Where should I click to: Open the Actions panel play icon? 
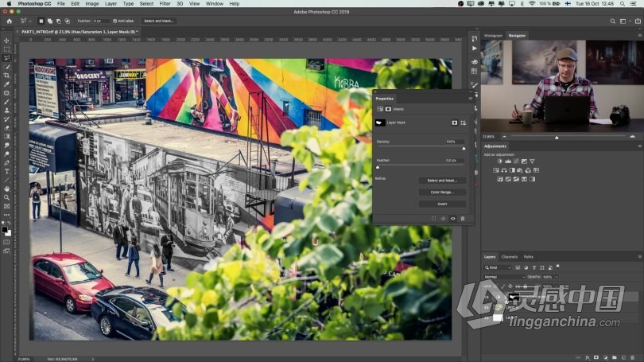[475, 49]
